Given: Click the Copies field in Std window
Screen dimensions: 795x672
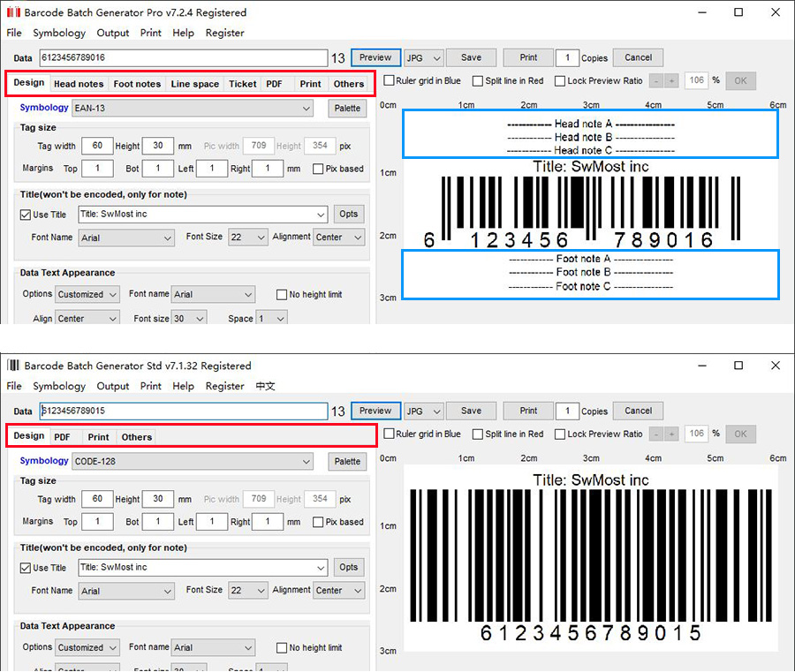Looking at the screenshot, I should [x=567, y=411].
